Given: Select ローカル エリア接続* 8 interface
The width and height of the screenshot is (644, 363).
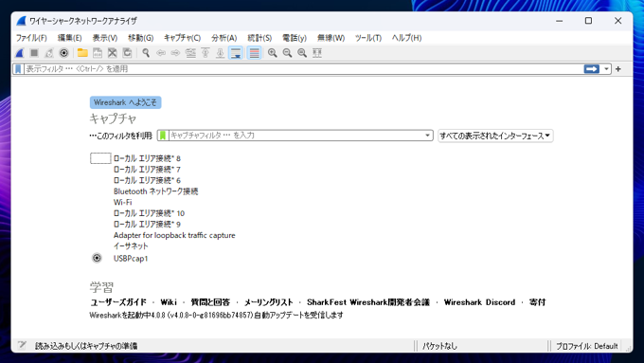Looking at the screenshot, I should point(147,158).
